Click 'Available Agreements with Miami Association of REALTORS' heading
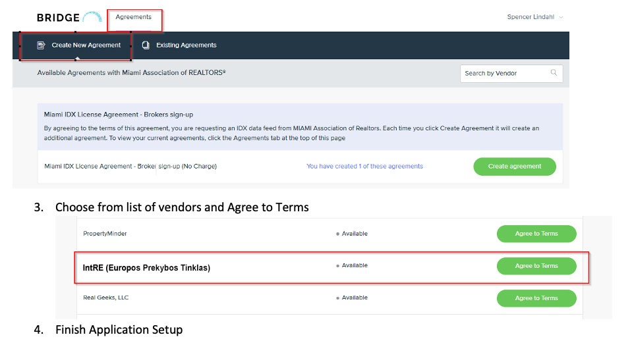632x364 pixels. (x=131, y=72)
